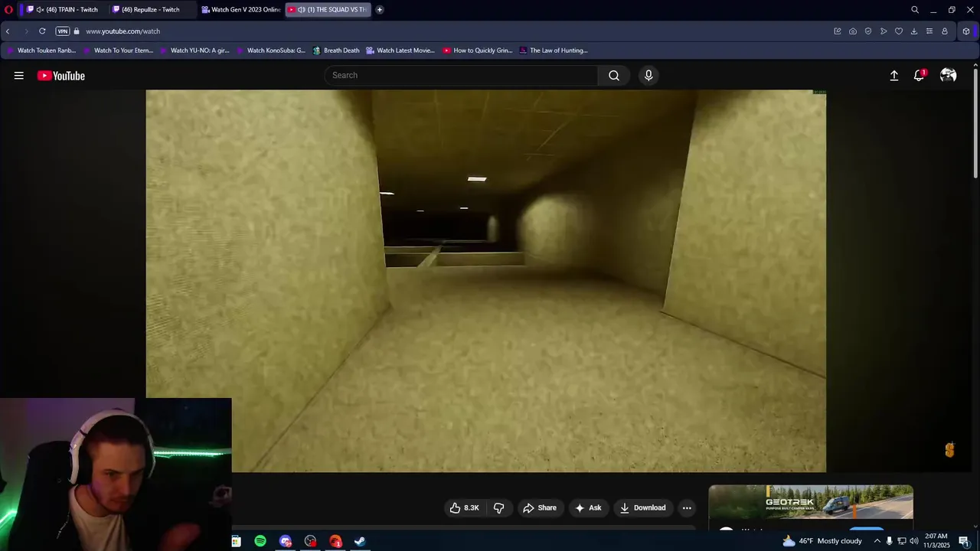Dislike this video

click(499, 508)
